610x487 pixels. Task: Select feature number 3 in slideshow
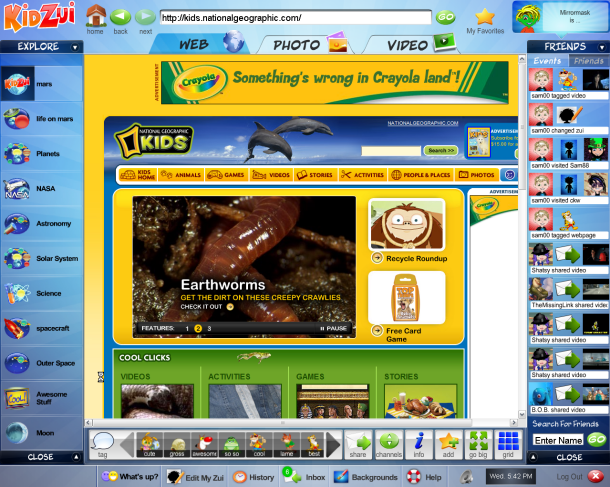209,329
